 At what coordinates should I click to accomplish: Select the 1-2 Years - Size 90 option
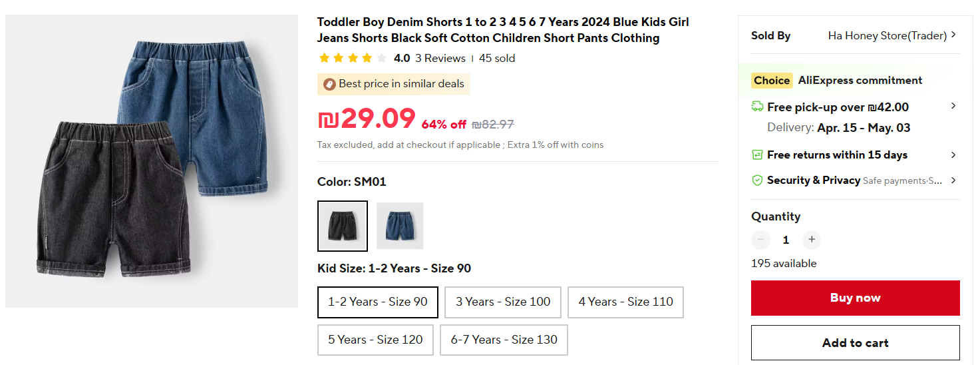coord(378,302)
